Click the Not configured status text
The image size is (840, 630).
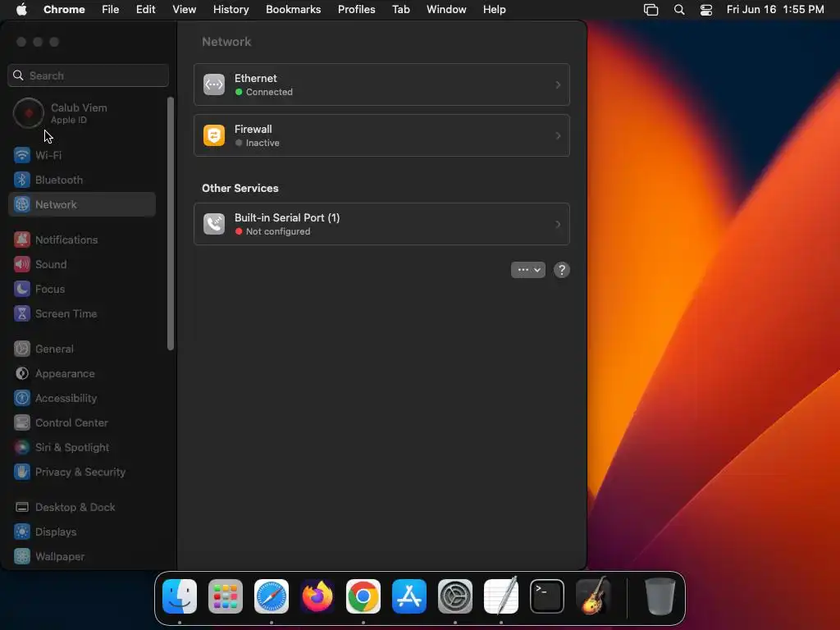tap(278, 231)
